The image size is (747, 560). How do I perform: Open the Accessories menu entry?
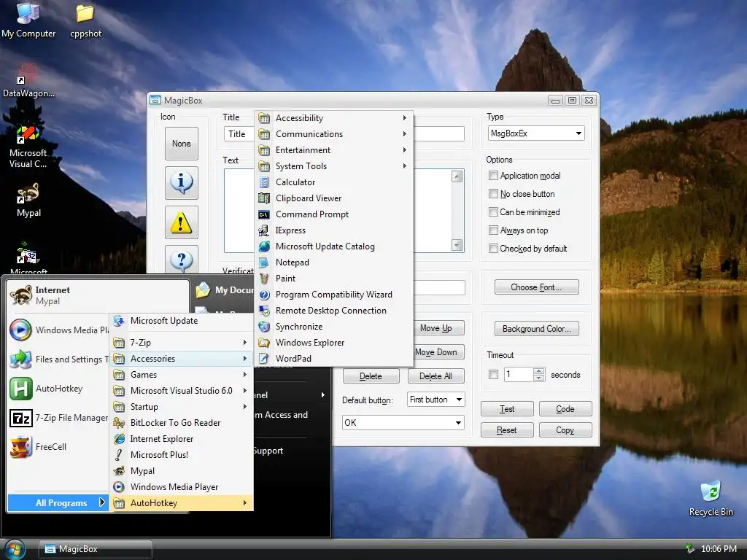tap(181, 359)
